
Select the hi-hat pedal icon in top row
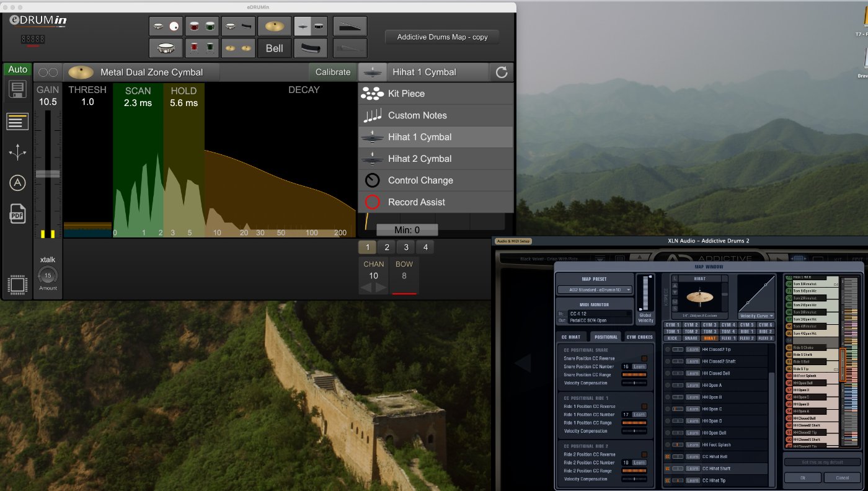[x=350, y=27]
